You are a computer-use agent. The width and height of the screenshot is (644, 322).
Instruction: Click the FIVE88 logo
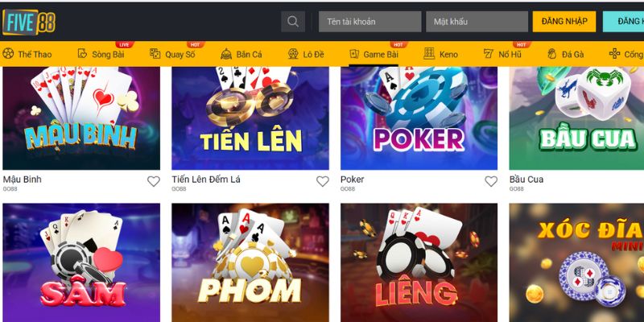29,22
